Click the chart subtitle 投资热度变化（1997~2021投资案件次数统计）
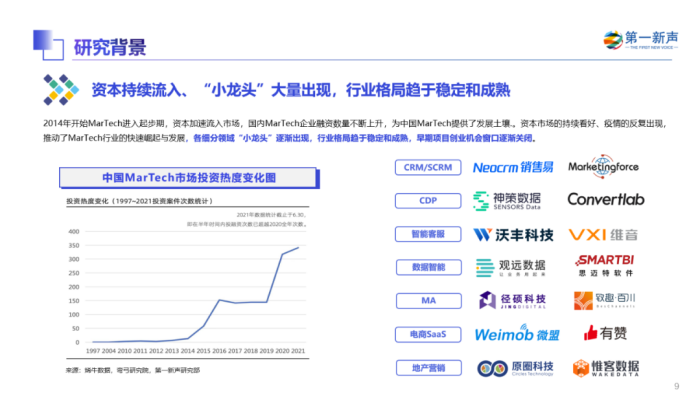Viewport: 700px width, 393px height. pos(140,201)
